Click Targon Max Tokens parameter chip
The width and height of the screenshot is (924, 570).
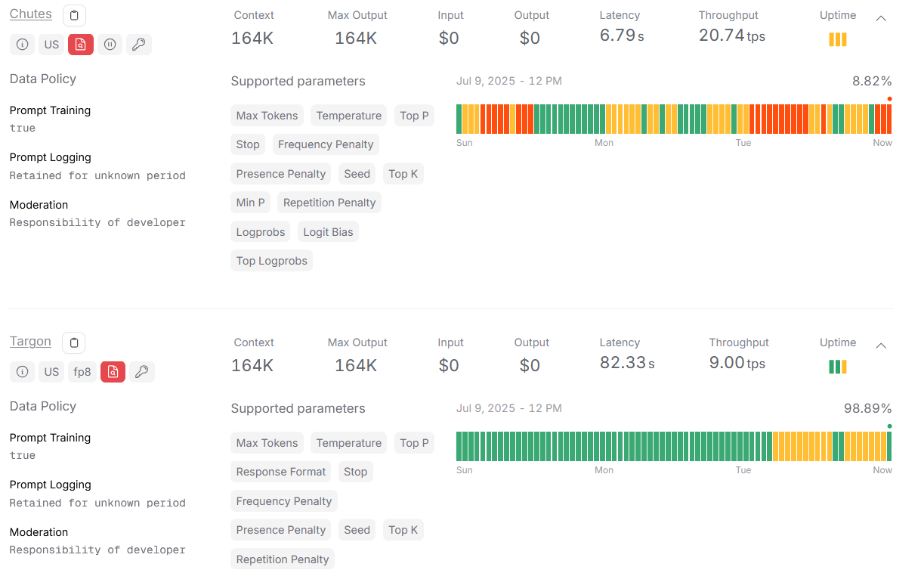pyautogui.click(x=267, y=443)
